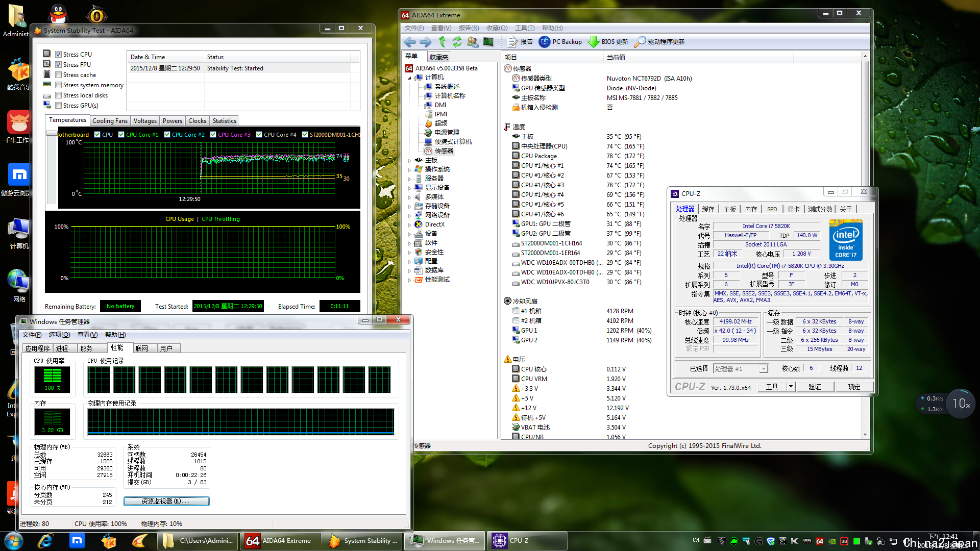
Task: Toggle CPU Core #1 graph checkbox
Action: 121,135
